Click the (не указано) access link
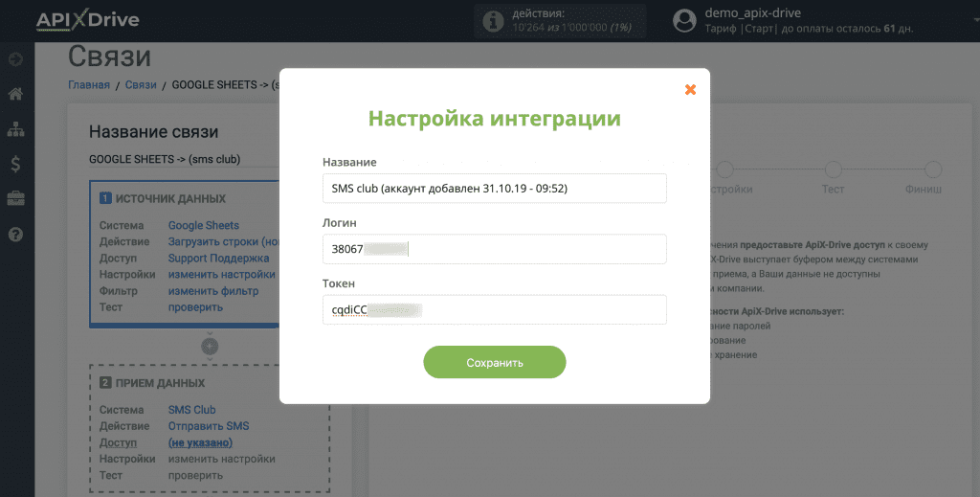Screen dimensions: 980x497 pos(200,442)
